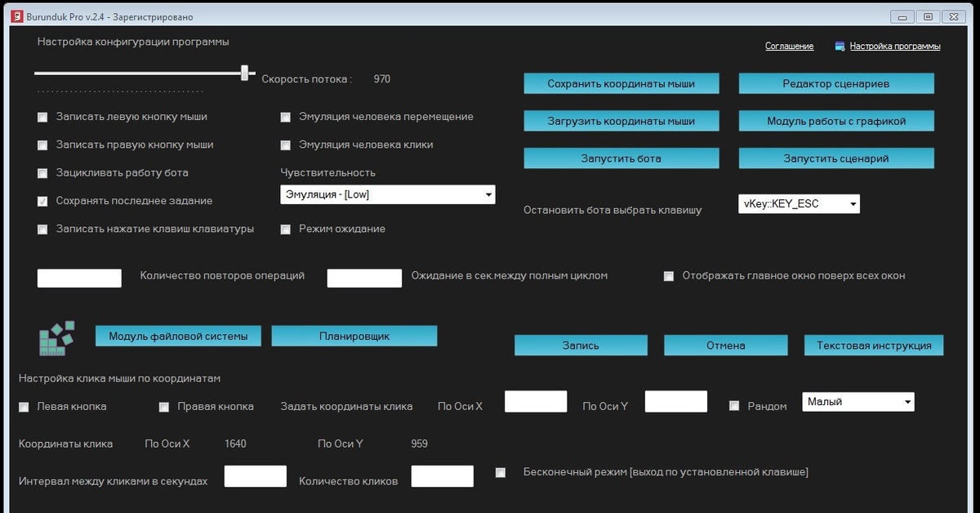This screenshot has height=513, width=980.
Task: Click the Количество повторов операций input field
Action: click(x=79, y=278)
